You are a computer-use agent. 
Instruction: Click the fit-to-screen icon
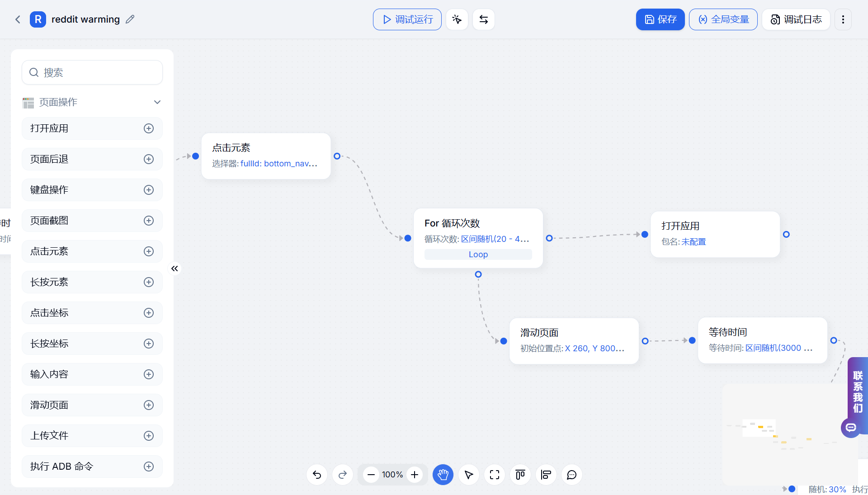[495, 475]
